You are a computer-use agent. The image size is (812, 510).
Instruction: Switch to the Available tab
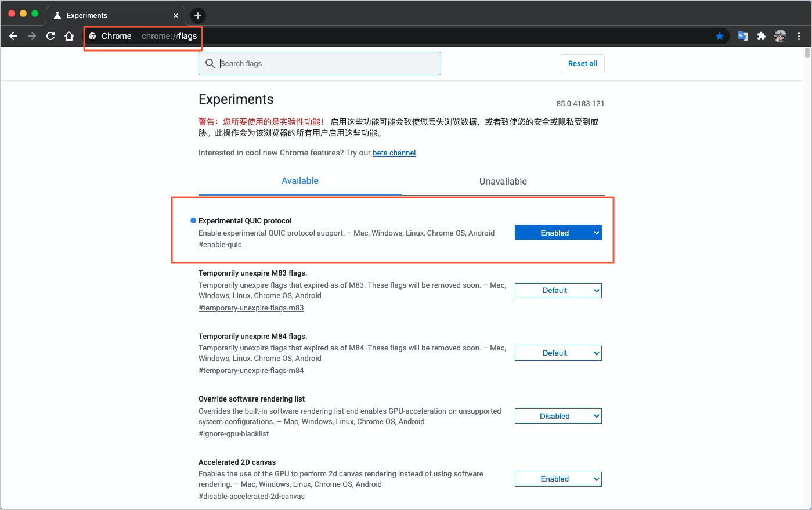tap(300, 181)
